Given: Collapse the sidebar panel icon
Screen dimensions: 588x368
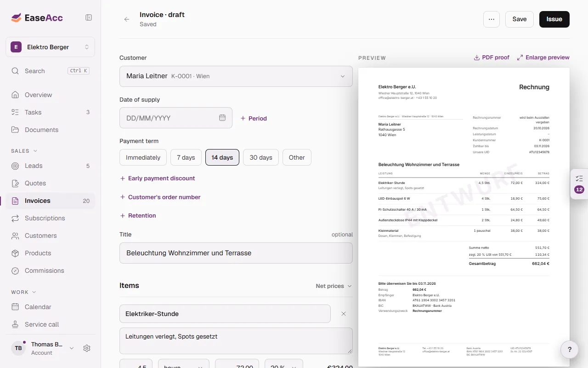Looking at the screenshot, I should 89,17.
